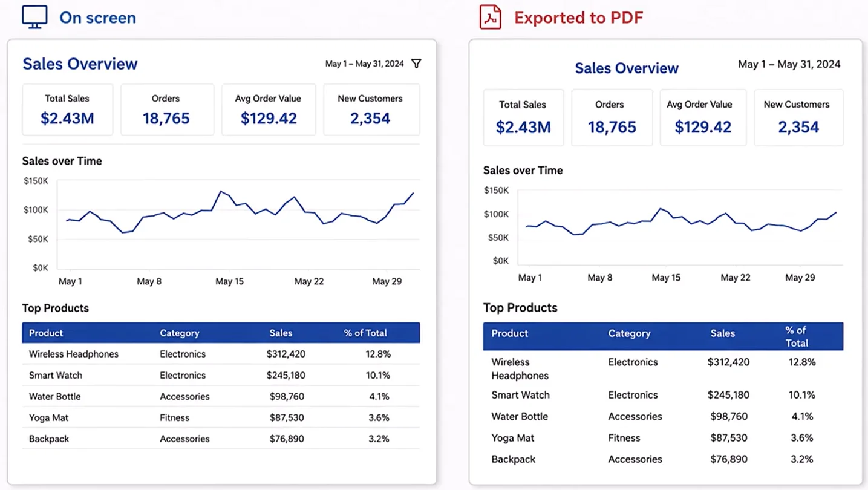Screen dimensions: 868x490
Task: Click $76,890 sales value in on-screen table
Action: 287,439
